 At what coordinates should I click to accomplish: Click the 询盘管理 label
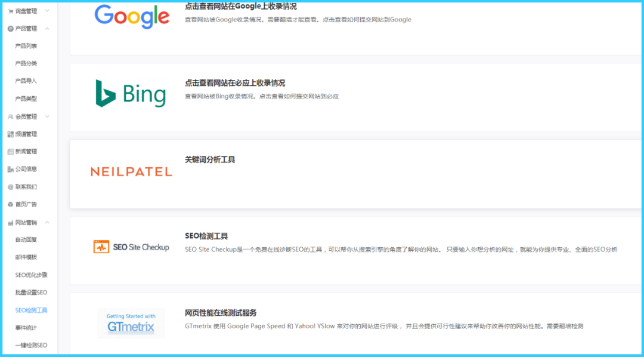[x=26, y=11]
